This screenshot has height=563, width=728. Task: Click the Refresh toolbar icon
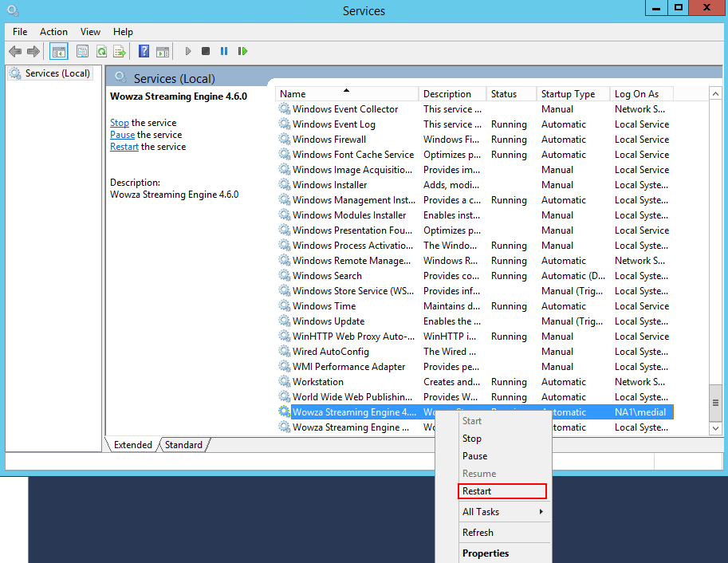coord(101,51)
